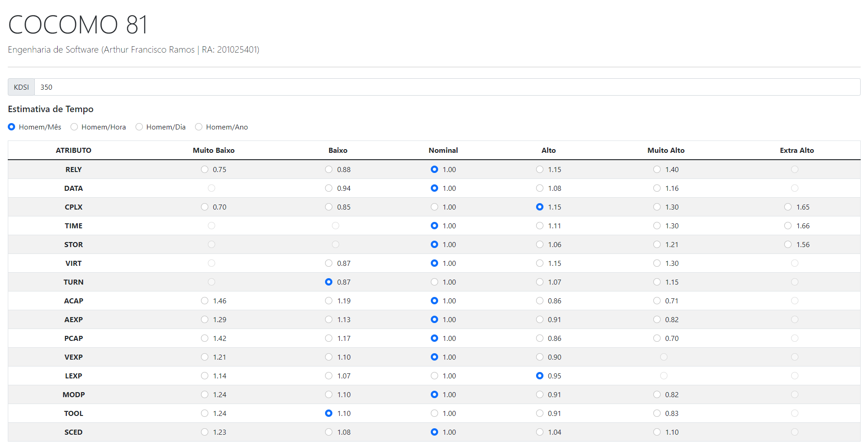
Task: Set DATA attribute to Muito Alto (1.16)
Action: coord(656,188)
